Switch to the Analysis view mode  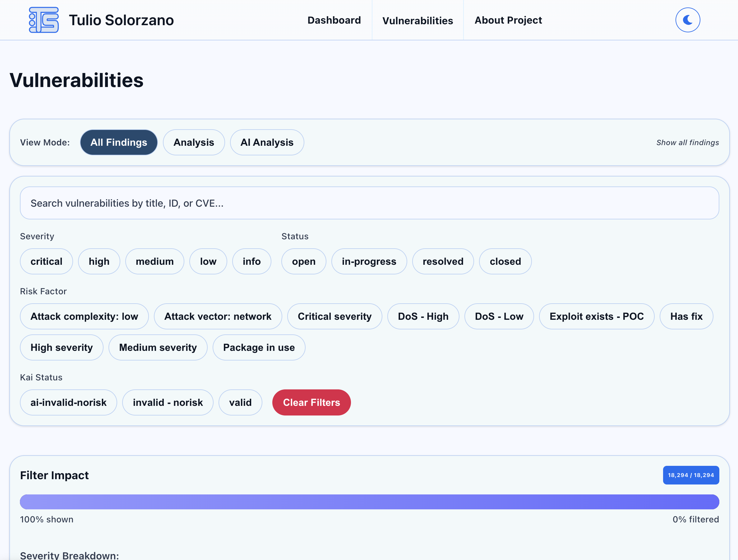pyautogui.click(x=194, y=142)
